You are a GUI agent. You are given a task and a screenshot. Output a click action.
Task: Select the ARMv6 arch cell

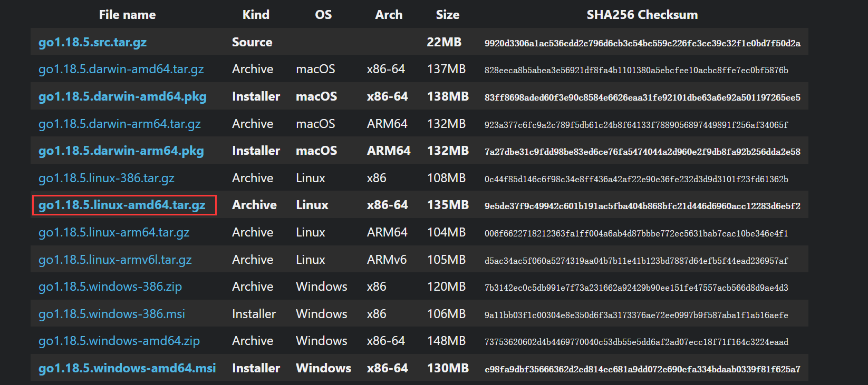[387, 260]
